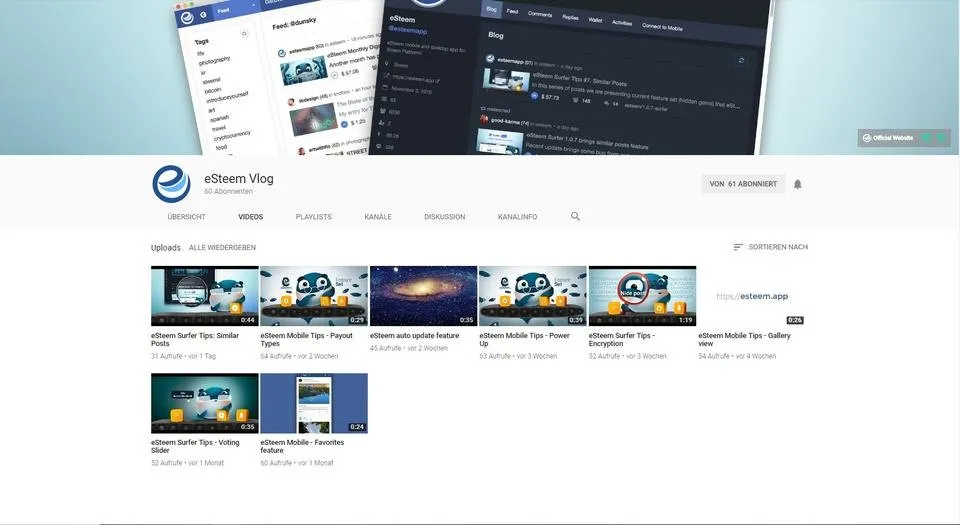Click the 60 Abonnenten subscriber count

228,192
